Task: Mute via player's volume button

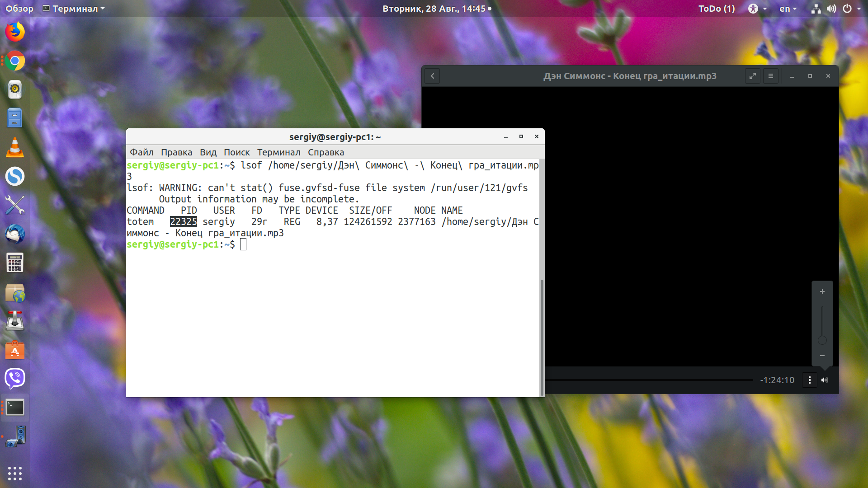Action: click(825, 380)
